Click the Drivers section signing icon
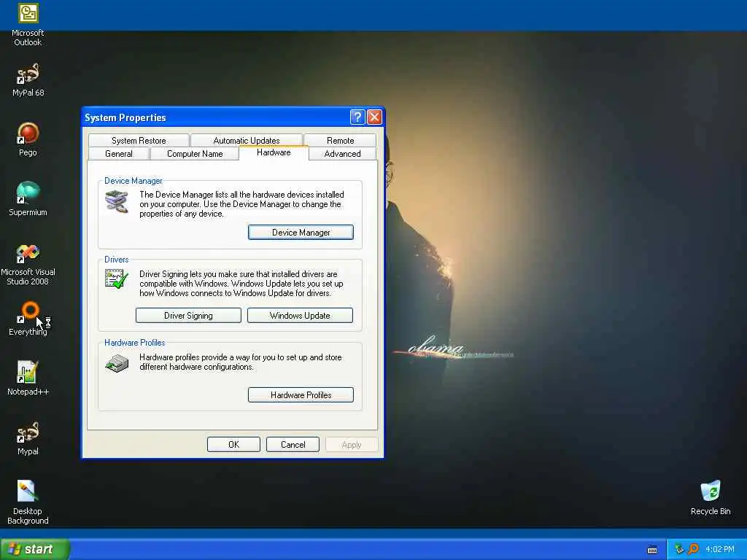Screen dimensions: 747x560 point(117,279)
